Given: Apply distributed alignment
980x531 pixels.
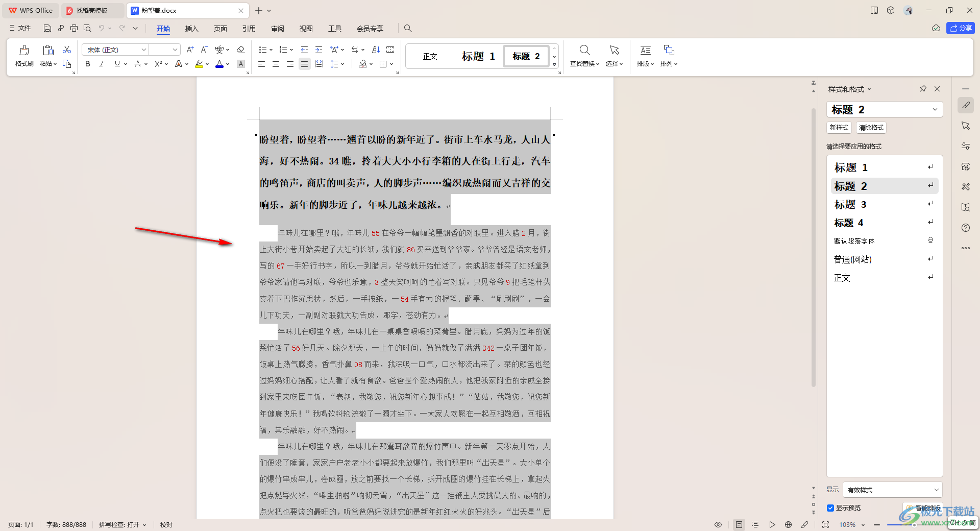Looking at the screenshot, I should (319, 64).
